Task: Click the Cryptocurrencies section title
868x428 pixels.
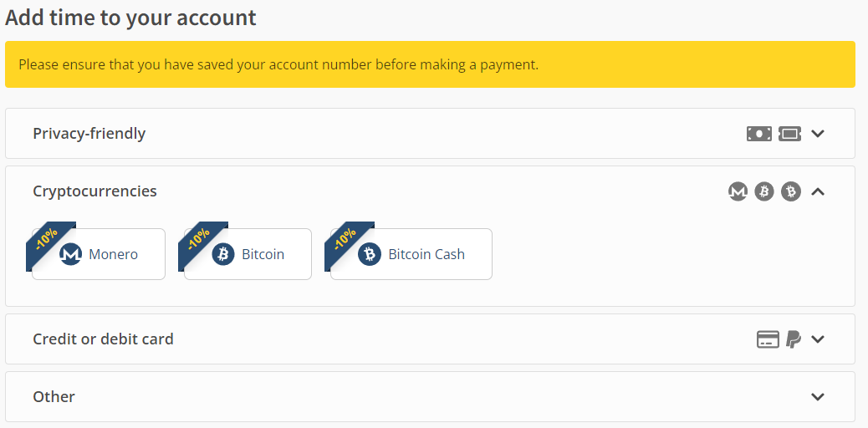Action: pyautogui.click(x=94, y=191)
